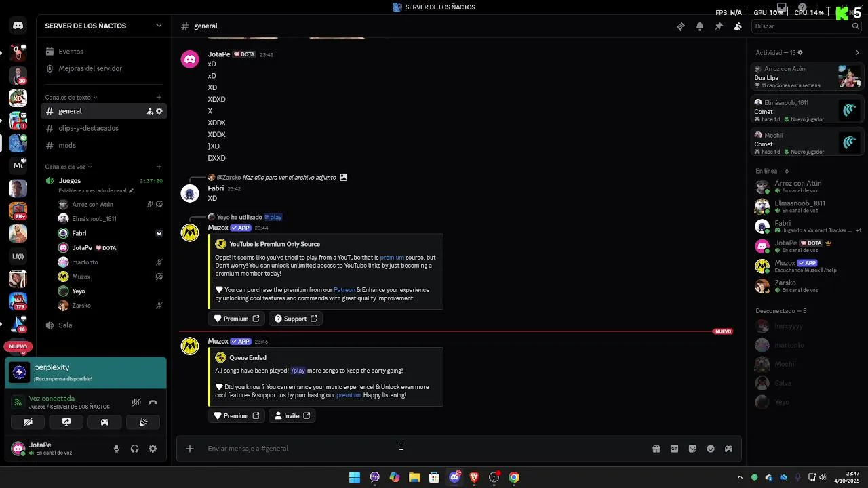The height and width of the screenshot is (488, 868).
Task: Open Windows Start button
Action: 355,477
